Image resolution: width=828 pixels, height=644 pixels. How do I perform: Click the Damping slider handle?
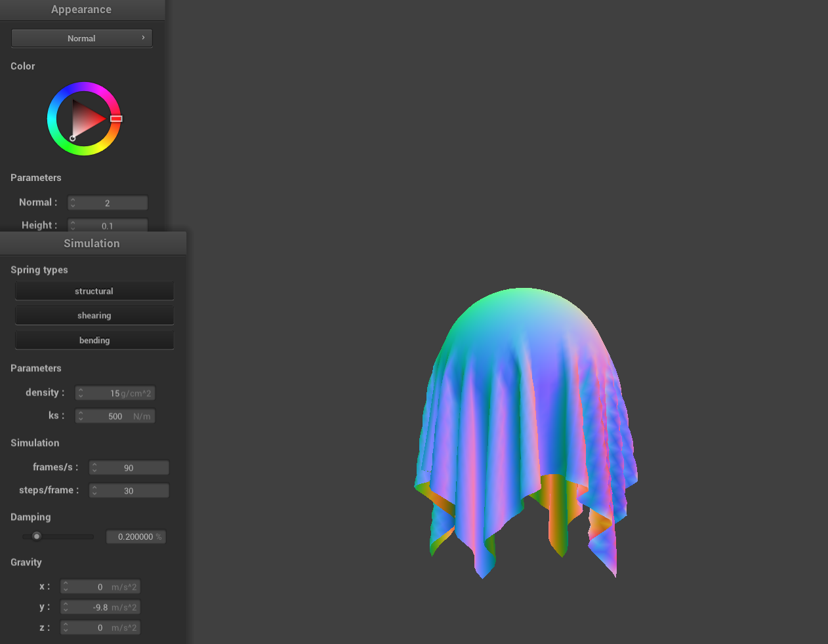click(x=37, y=536)
